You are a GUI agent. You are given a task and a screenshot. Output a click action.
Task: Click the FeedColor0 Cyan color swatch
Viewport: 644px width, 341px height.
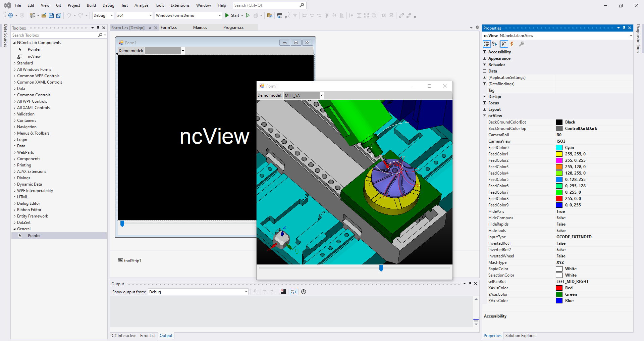[559, 148]
